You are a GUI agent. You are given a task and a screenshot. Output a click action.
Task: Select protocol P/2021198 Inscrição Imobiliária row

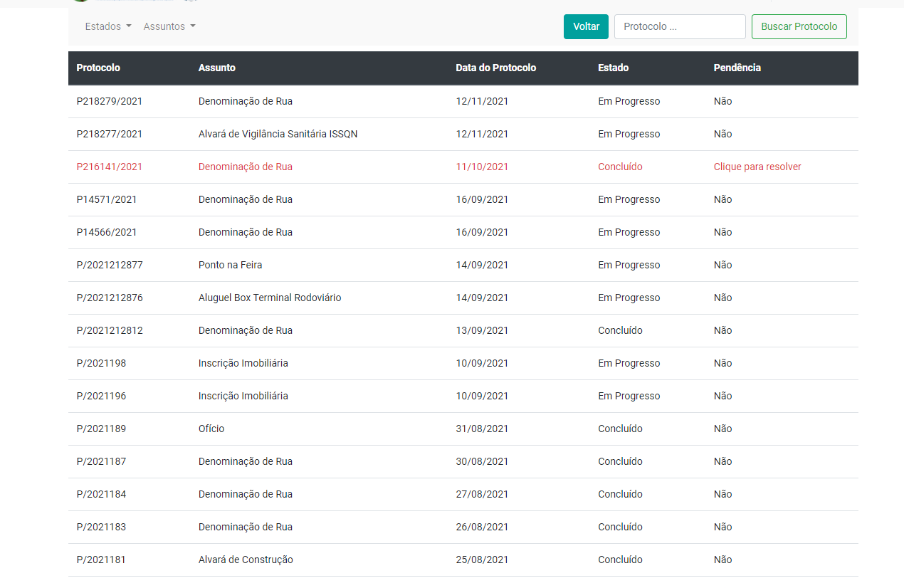pyautogui.click(x=101, y=363)
